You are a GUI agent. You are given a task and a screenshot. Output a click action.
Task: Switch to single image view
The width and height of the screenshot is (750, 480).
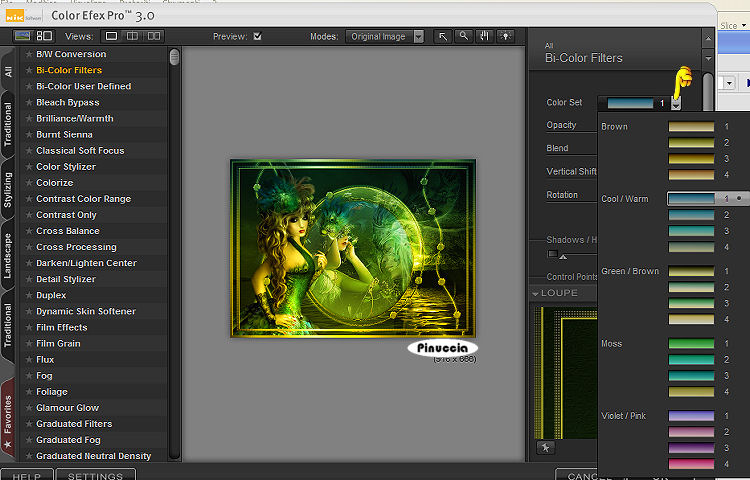(x=112, y=36)
